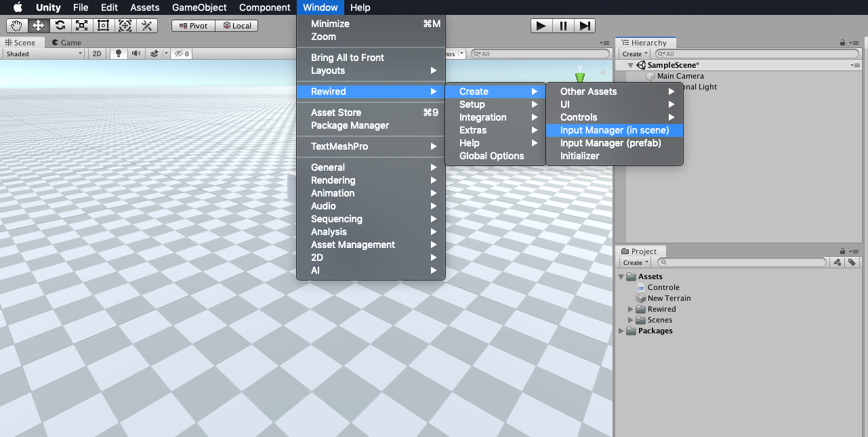Click Search by Type icon in Project
The width and height of the screenshot is (868, 437).
point(838,262)
